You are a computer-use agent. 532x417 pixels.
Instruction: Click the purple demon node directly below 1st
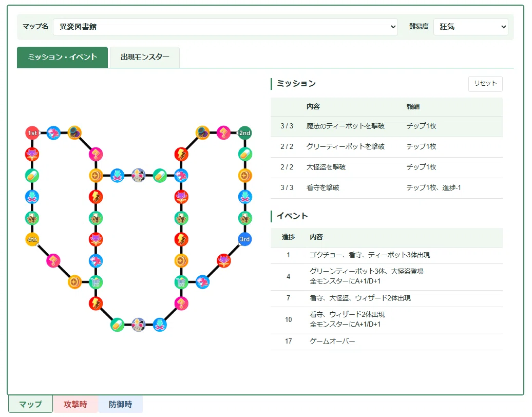(x=32, y=155)
